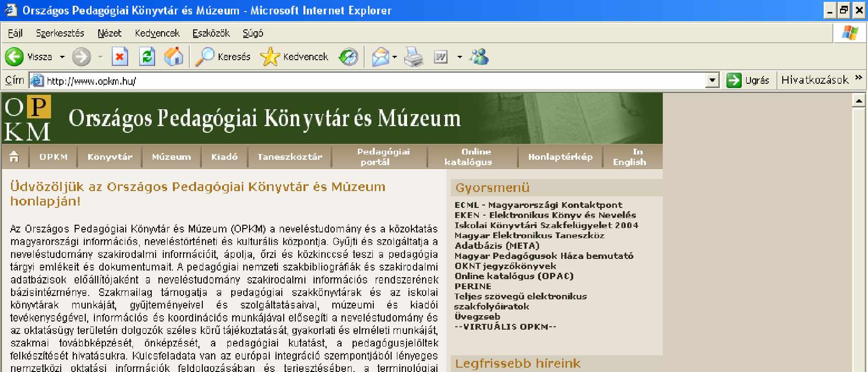Viewport: 868px width, 372px height.
Task: Click the page icon in address bar
Action: (37, 80)
